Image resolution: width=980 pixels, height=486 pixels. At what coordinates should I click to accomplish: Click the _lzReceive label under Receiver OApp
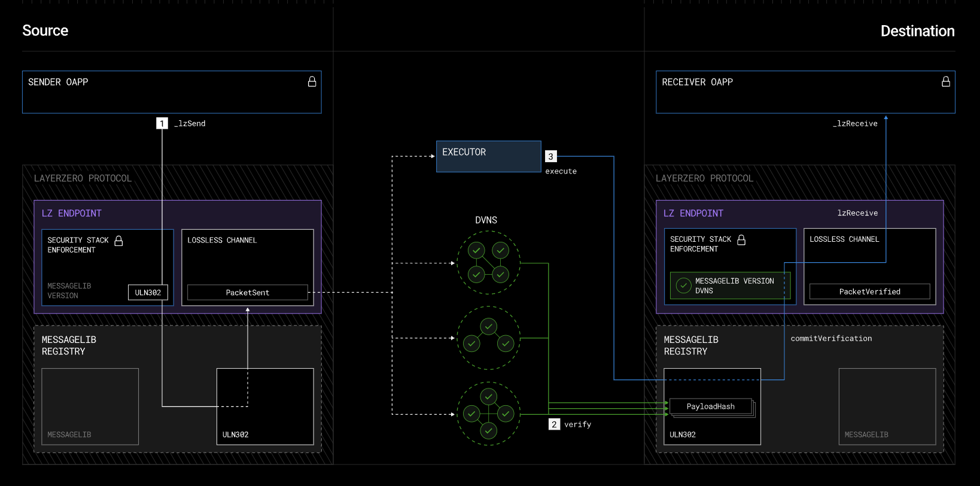pyautogui.click(x=856, y=123)
